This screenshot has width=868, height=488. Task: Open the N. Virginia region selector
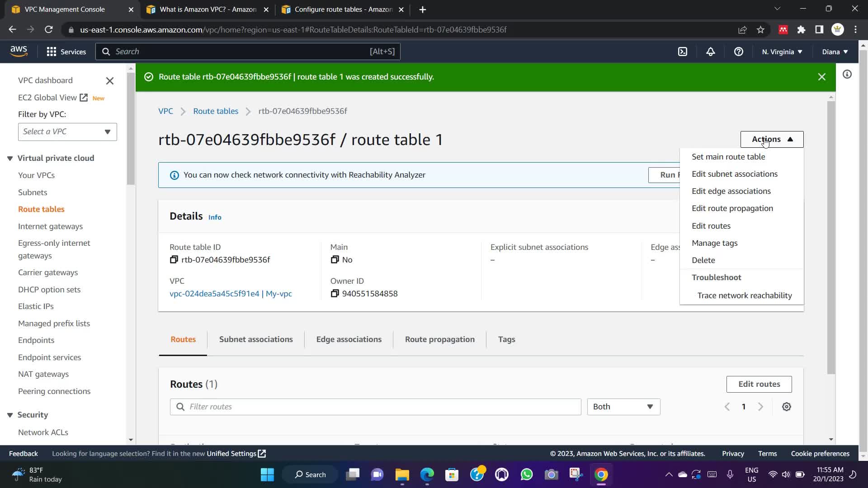point(782,52)
